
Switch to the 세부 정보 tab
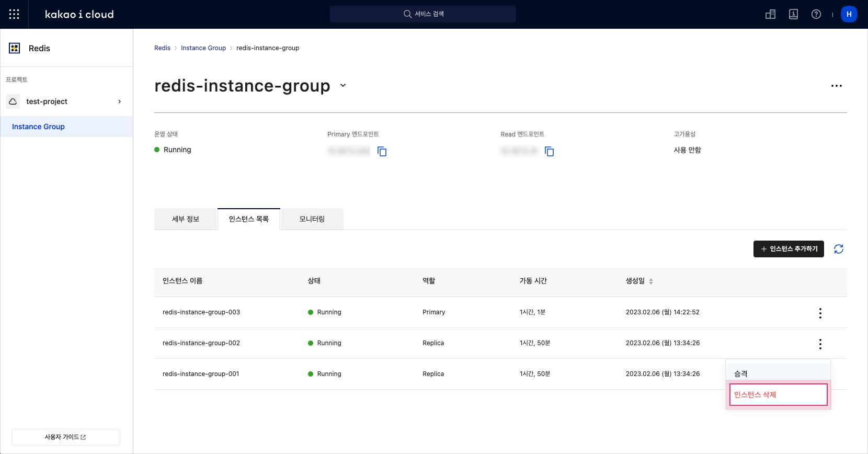(x=186, y=219)
